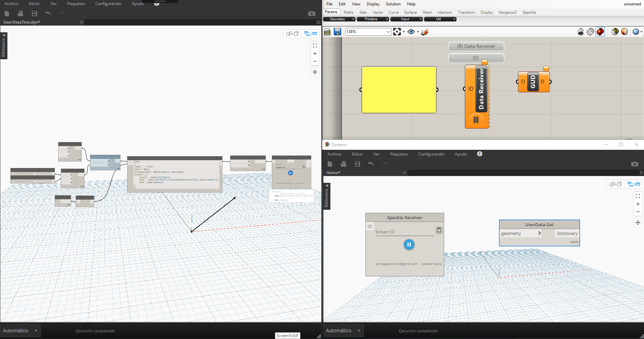The image size is (644, 339).
Task: Select pan mode icon in left Dynamo canvas
Action: [x=315, y=72]
